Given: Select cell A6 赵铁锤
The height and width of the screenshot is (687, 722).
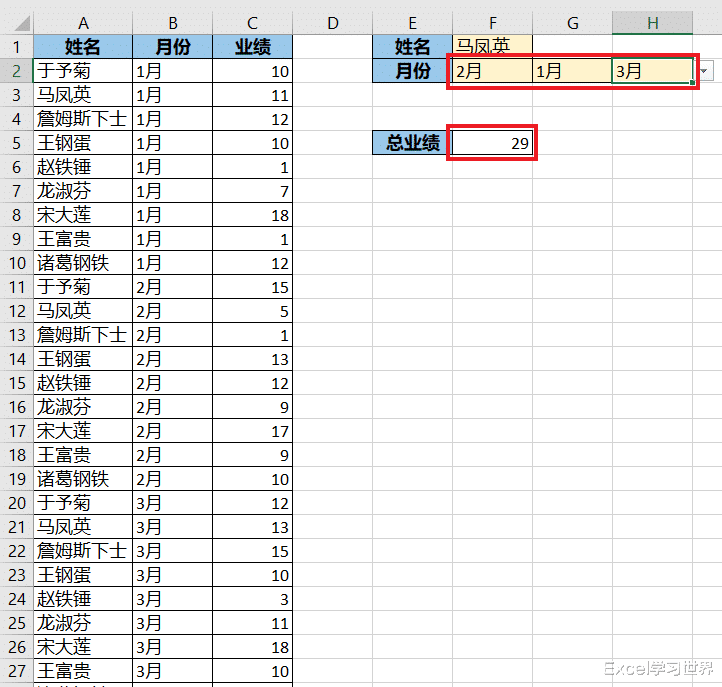Looking at the screenshot, I should point(83,167).
